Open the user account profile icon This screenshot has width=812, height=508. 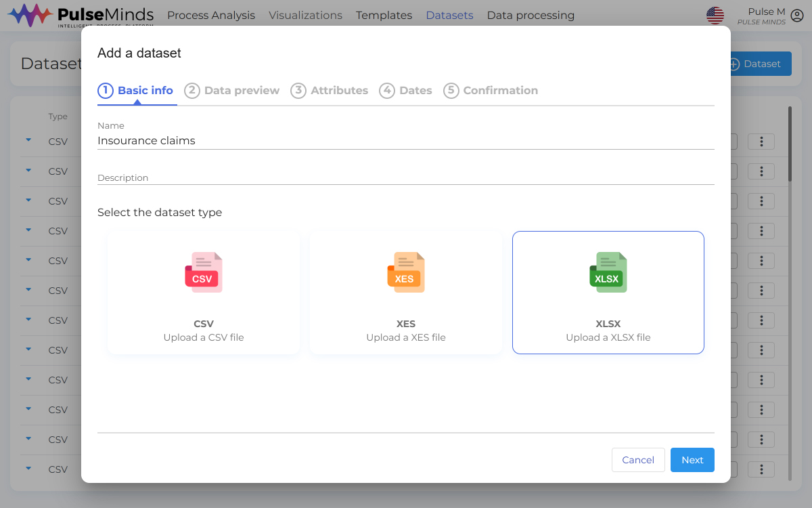(797, 16)
